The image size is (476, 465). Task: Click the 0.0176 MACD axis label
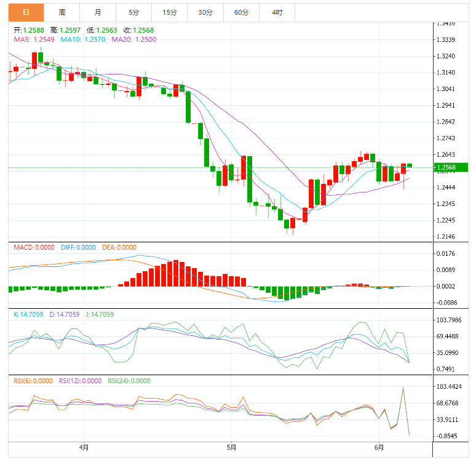click(446, 254)
